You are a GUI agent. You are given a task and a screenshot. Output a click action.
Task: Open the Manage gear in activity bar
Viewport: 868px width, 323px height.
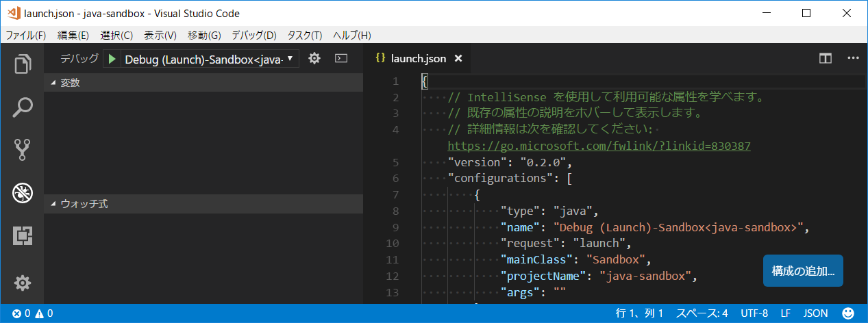pos(22,283)
